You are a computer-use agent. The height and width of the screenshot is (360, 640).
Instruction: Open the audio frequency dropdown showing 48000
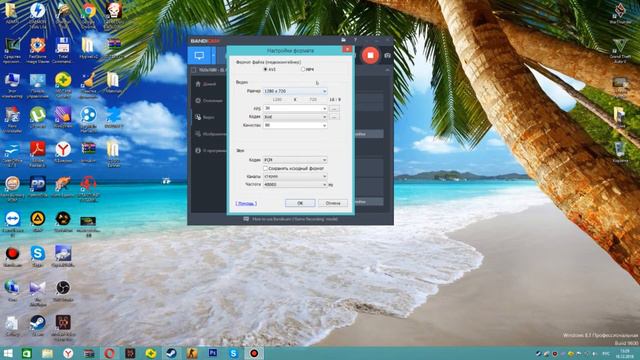pyautogui.click(x=295, y=184)
